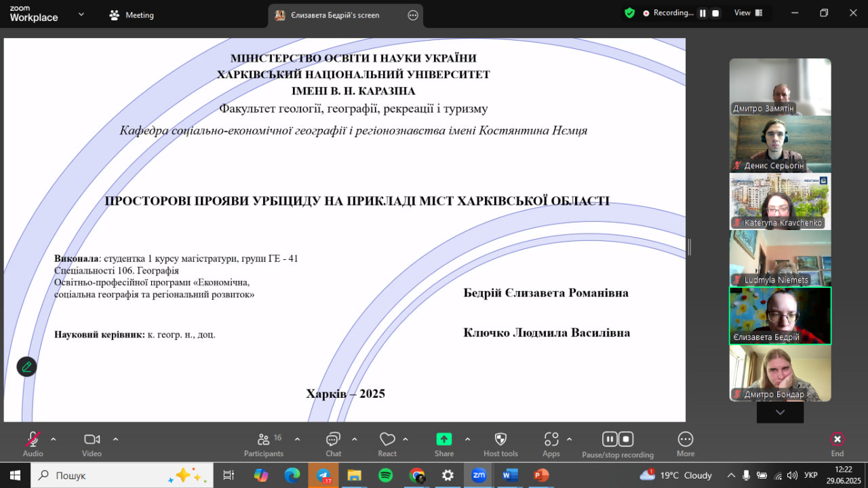Image resolution: width=868 pixels, height=488 pixels.
Task: Click the Audio microphone icon to unmute
Action: 33,439
